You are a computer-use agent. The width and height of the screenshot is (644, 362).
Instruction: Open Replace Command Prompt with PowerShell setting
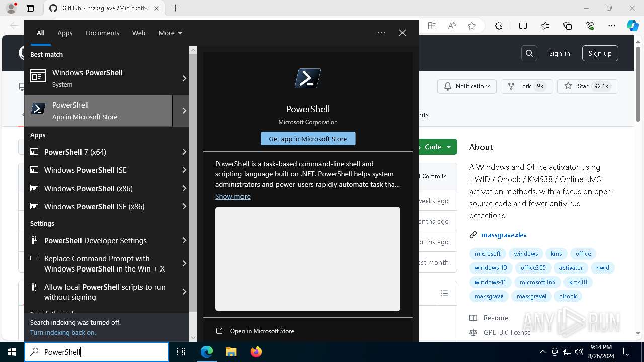98,263
